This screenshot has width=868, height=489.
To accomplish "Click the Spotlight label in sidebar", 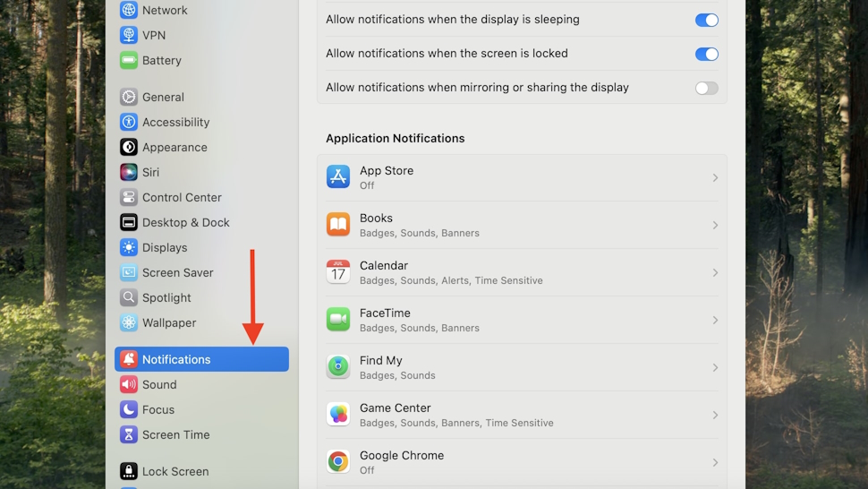I will pyautogui.click(x=166, y=297).
